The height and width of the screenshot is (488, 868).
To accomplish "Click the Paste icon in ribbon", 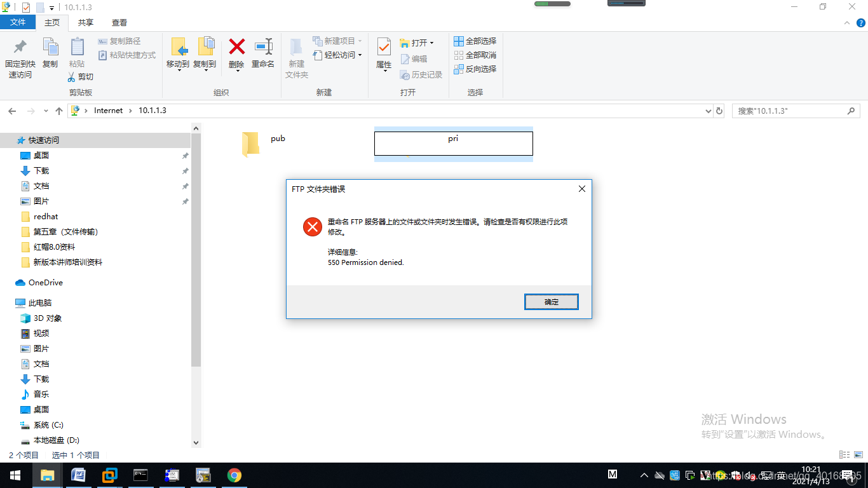I will click(77, 47).
